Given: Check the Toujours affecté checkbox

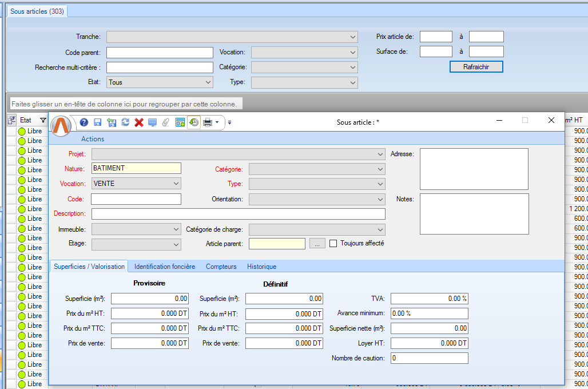Looking at the screenshot, I should pos(333,243).
